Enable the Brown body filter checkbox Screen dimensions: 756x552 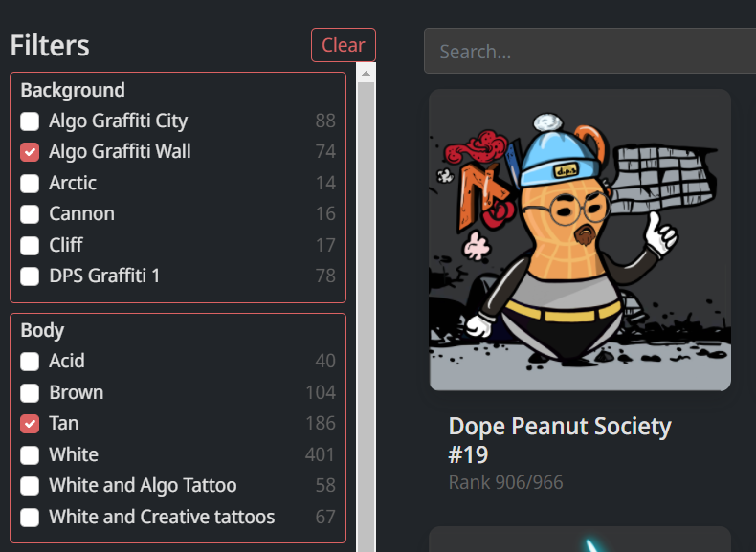point(30,393)
